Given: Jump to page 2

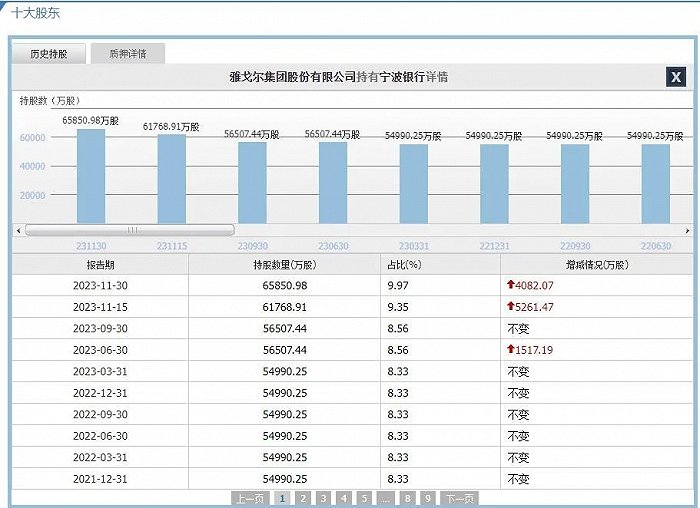Looking at the screenshot, I should point(303,498).
